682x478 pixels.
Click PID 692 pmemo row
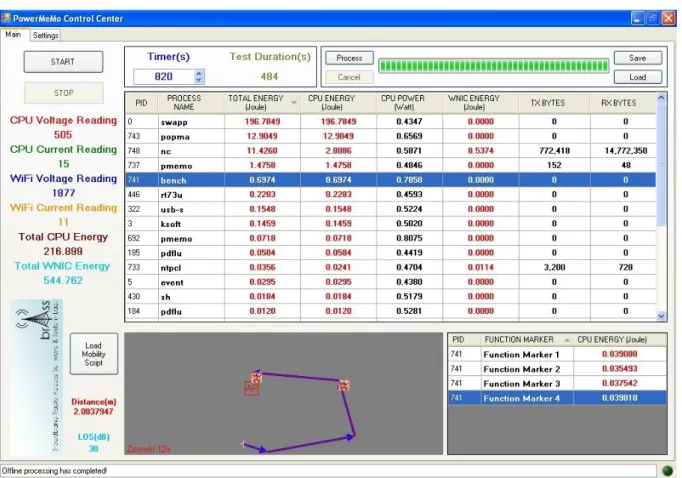coord(391,238)
